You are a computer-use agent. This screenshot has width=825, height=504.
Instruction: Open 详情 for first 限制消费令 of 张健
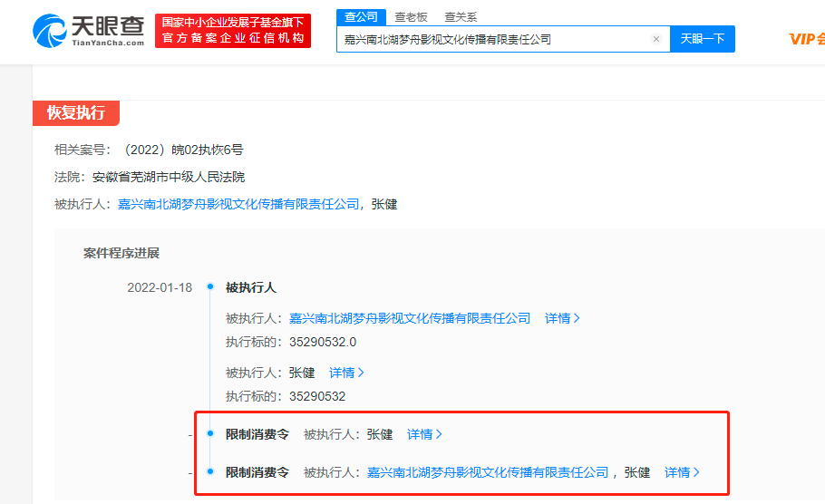pyautogui.click(x=424, y=434)
